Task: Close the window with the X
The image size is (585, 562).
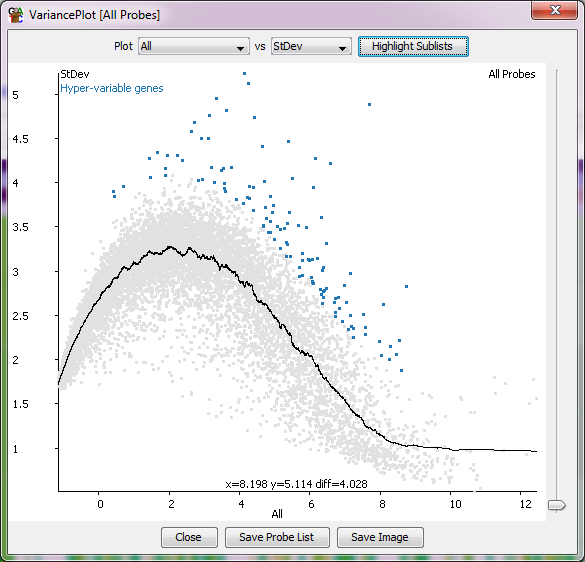Action: (554, 10)
